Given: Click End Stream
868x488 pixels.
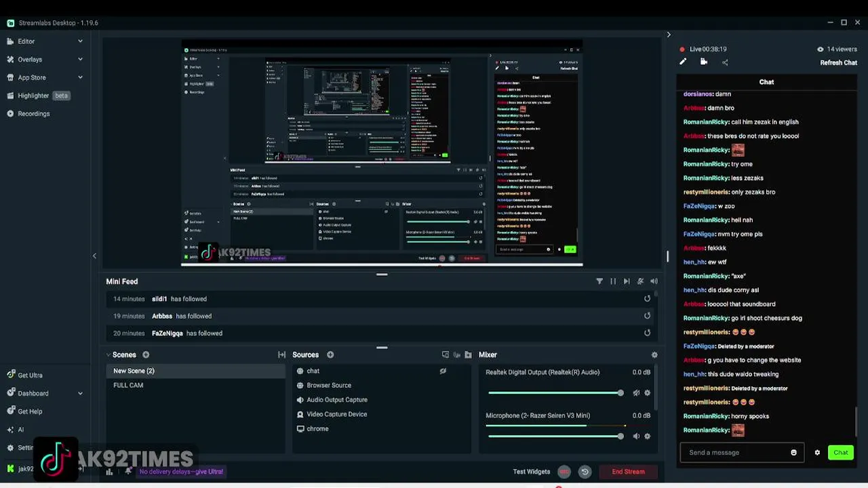Looking at the screenshot, I should (x=628, y=472).
